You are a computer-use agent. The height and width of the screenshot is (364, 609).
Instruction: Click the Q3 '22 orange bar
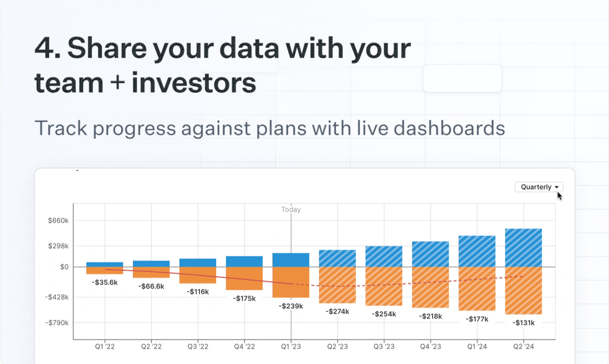tap(198, 275)
